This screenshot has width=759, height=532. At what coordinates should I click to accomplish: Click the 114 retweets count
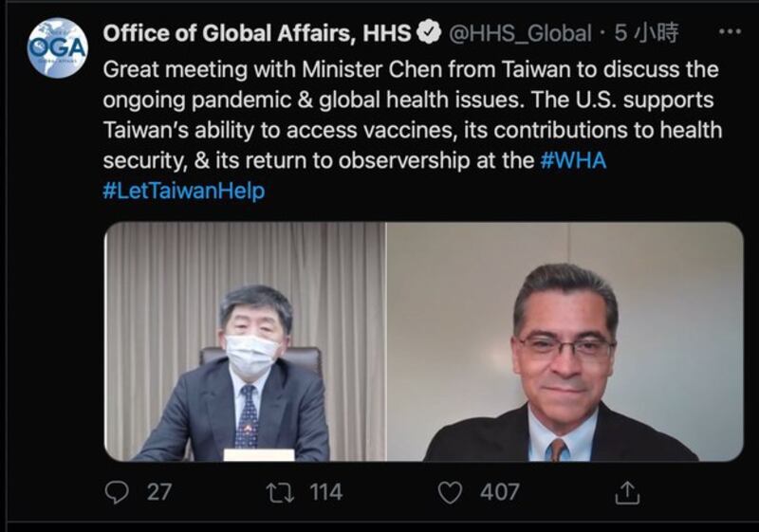click(x=325, y=492)
